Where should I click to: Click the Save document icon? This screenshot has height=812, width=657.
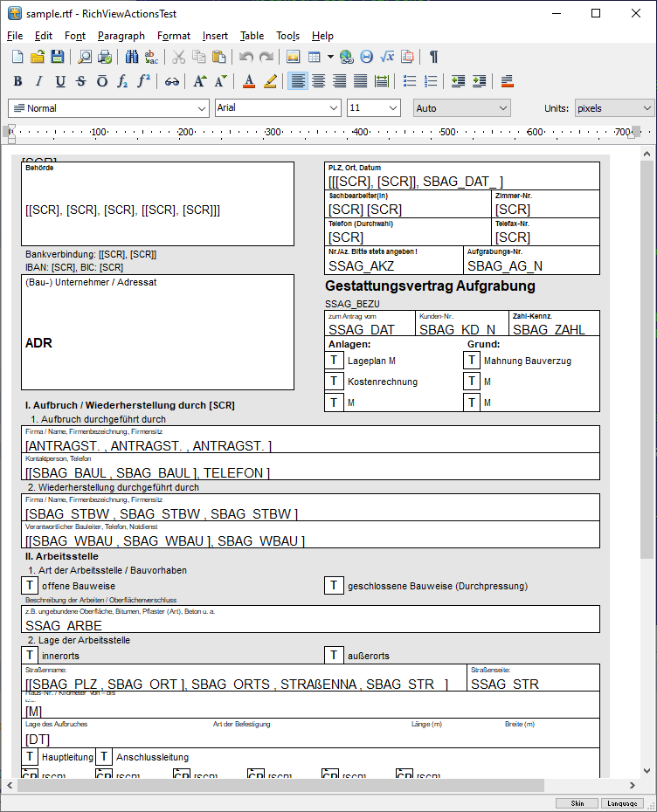click(x=57, y=57)
